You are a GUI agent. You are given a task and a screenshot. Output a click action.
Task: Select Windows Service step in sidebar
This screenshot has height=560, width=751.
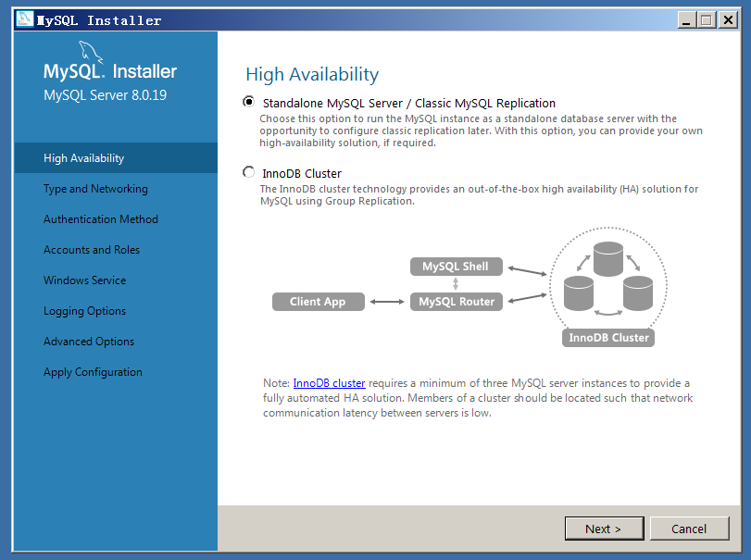(x=85, y=280)
